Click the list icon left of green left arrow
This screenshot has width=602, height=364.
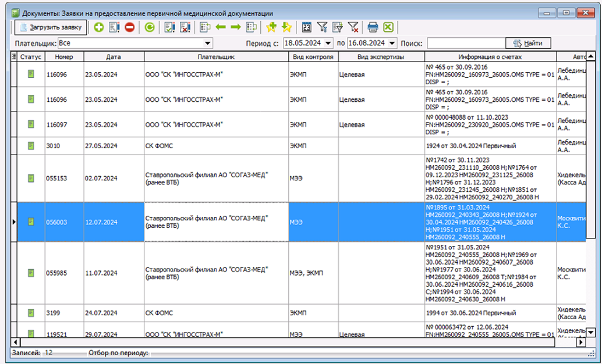(205, 27)
